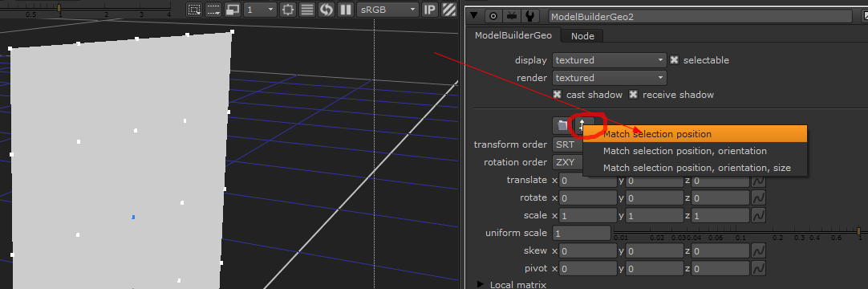This screenshot has width=868, height=289.
Task: Switch to the Node tab
Action: (x=582, y=36)
